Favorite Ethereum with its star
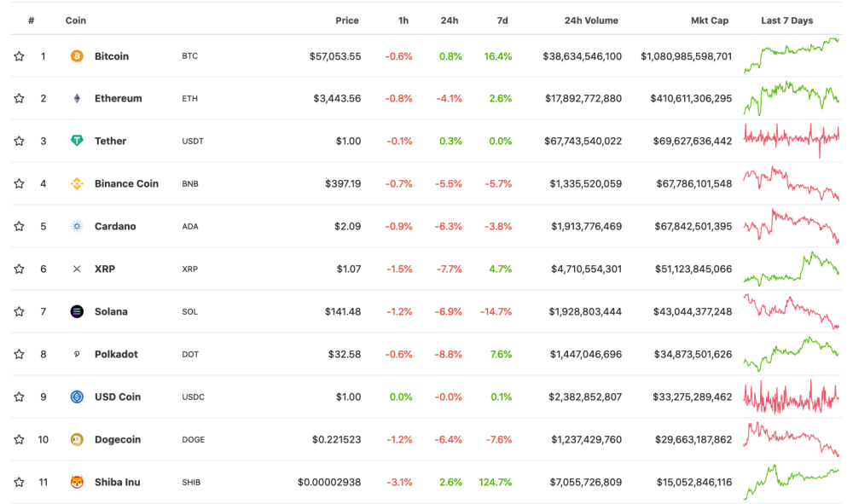Viewport: 853px width, 504px height. (19, 98)
